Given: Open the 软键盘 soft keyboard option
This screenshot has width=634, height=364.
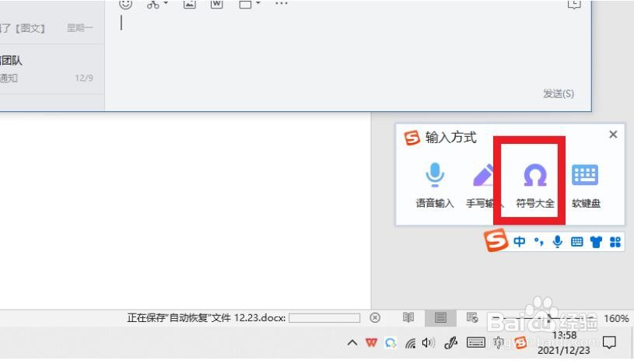Looking at the screenshot, I should click(x=586, y=186).
